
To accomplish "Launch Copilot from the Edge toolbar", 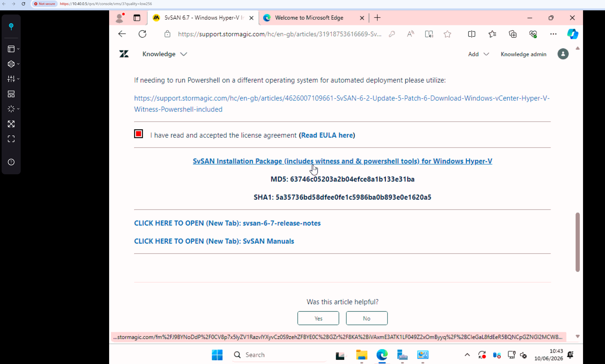I will (573, 34).
